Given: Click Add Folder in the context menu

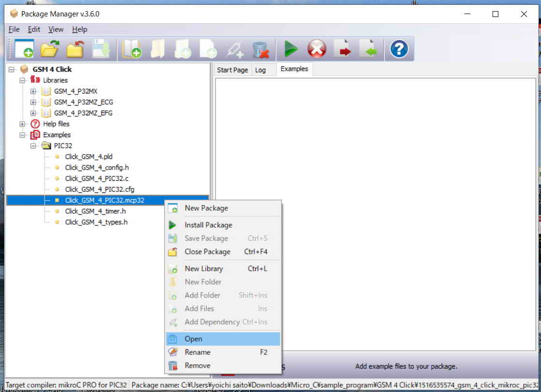Looking at the screenshot, I should click(223, 296).
